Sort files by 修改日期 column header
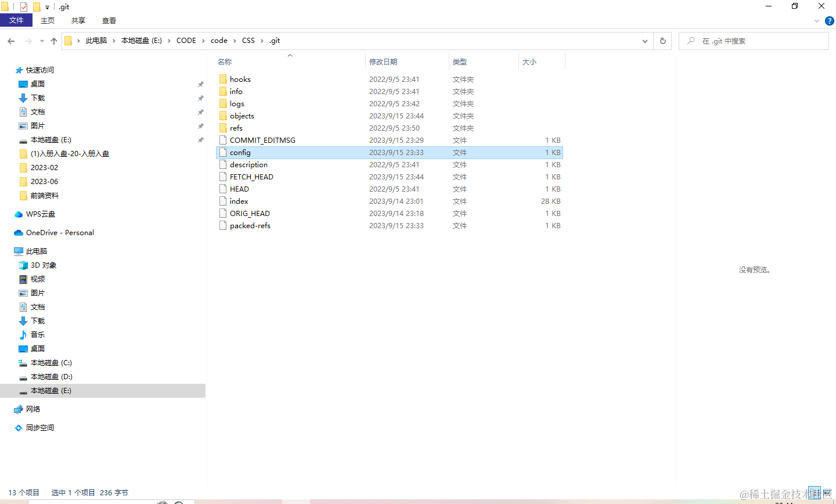Viewport: 836px width, 504px height. coord(383,62)
